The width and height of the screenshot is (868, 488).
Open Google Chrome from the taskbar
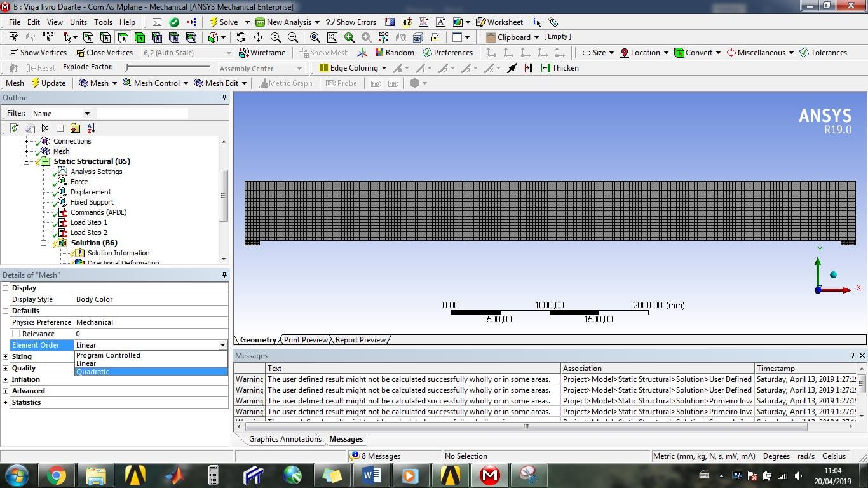click(x=56, y=475)
